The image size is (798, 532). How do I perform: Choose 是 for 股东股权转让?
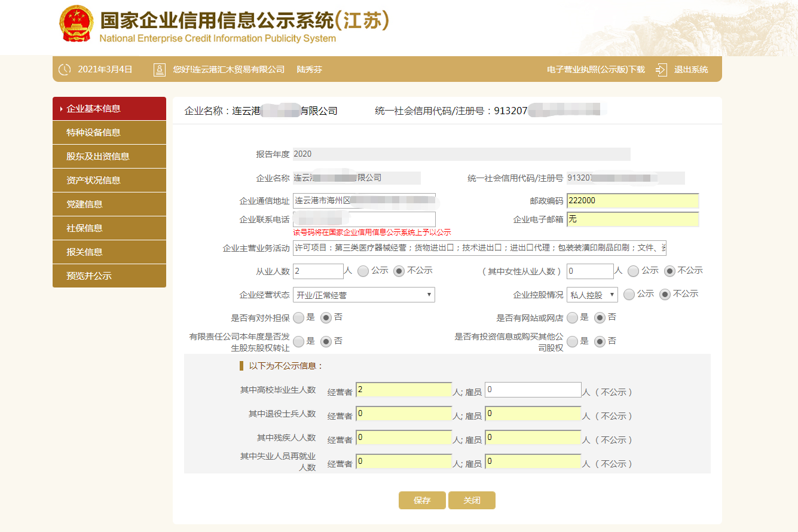coord(298,341)
